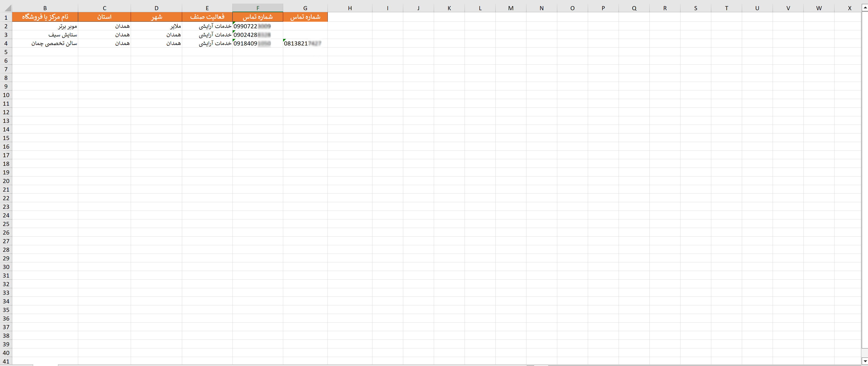This screenshot has width=868, height=366.
Task: Select phone cell starting 0918409
Action: [x=258, y=43]
